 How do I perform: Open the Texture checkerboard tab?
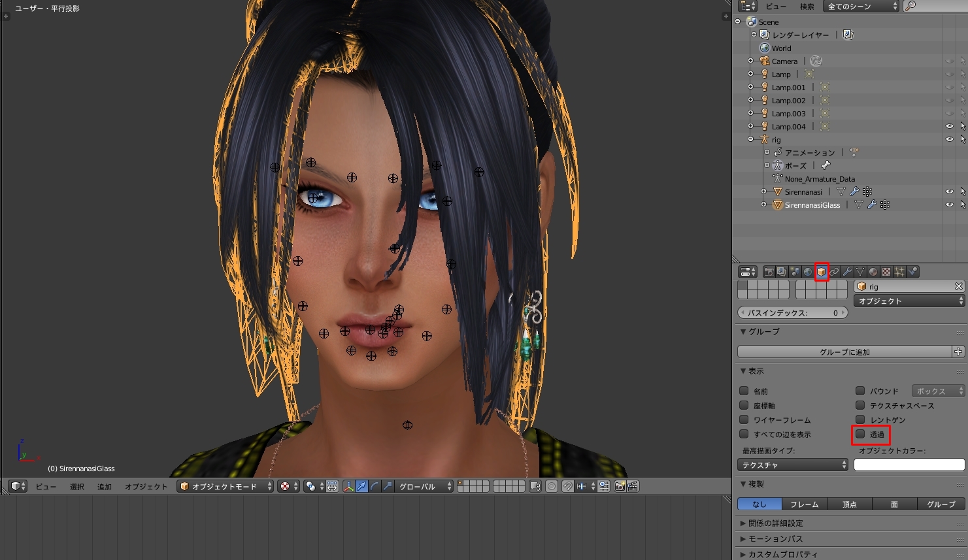coord(886,272)
